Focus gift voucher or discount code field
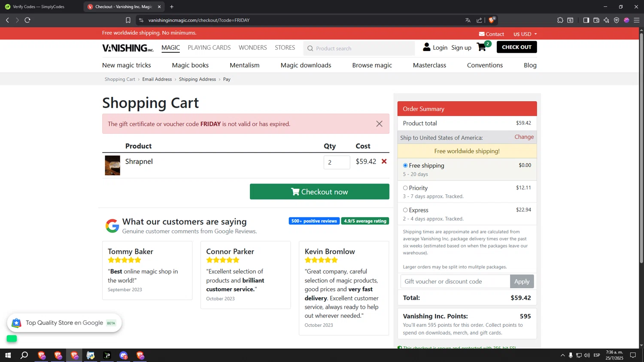The height and width of the screenshot is (362, 644). click(456, 281)
